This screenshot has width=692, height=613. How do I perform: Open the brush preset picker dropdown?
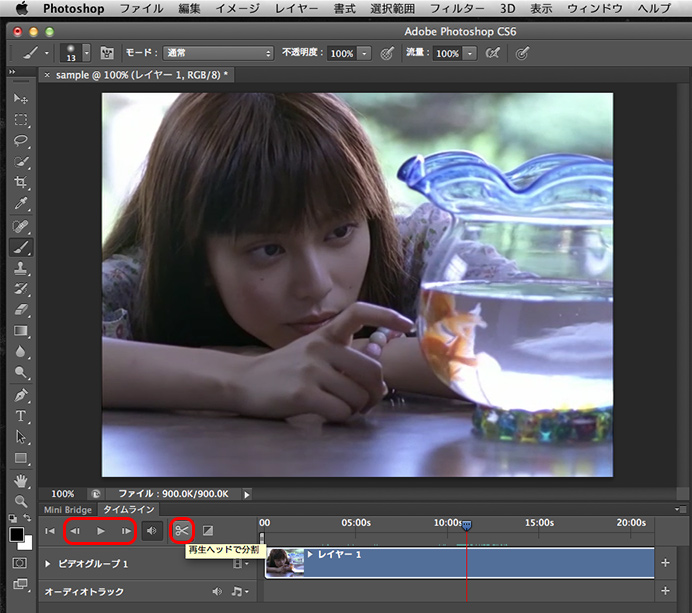(x=87, y=53)
